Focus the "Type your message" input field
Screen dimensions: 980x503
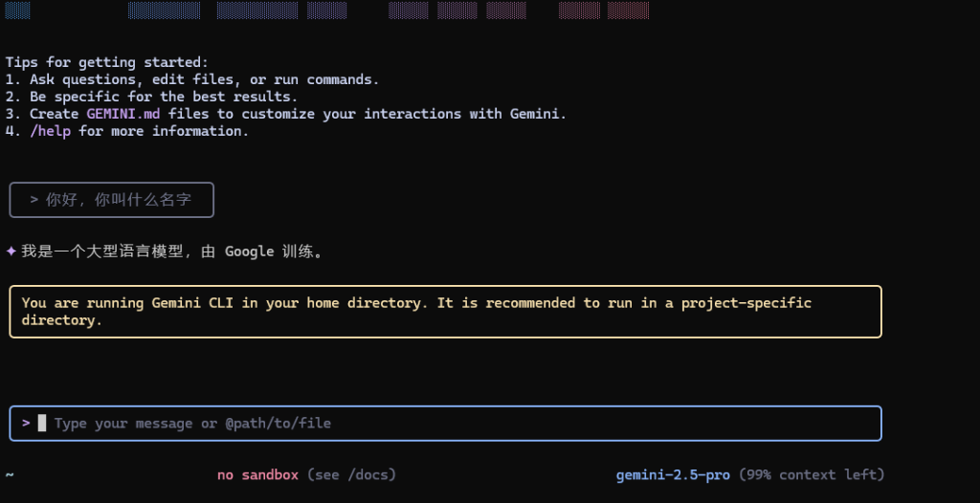click(x=445, y=423)
